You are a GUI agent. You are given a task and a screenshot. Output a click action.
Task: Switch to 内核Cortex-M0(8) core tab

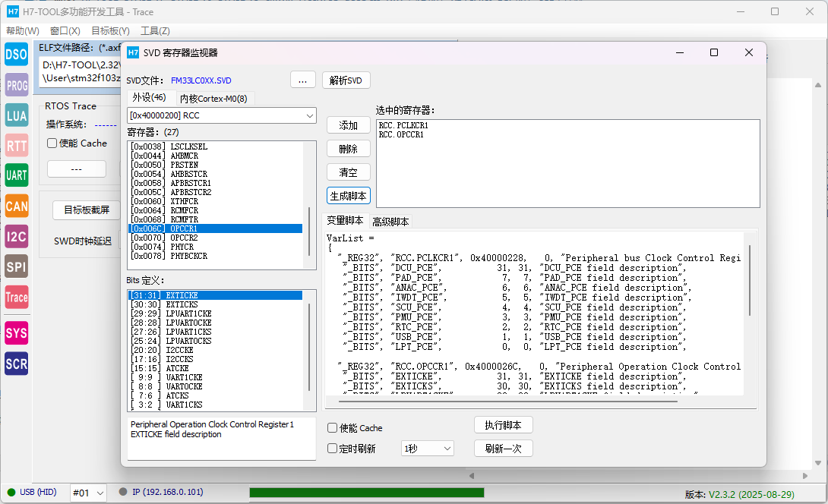[x=213, y=99]
